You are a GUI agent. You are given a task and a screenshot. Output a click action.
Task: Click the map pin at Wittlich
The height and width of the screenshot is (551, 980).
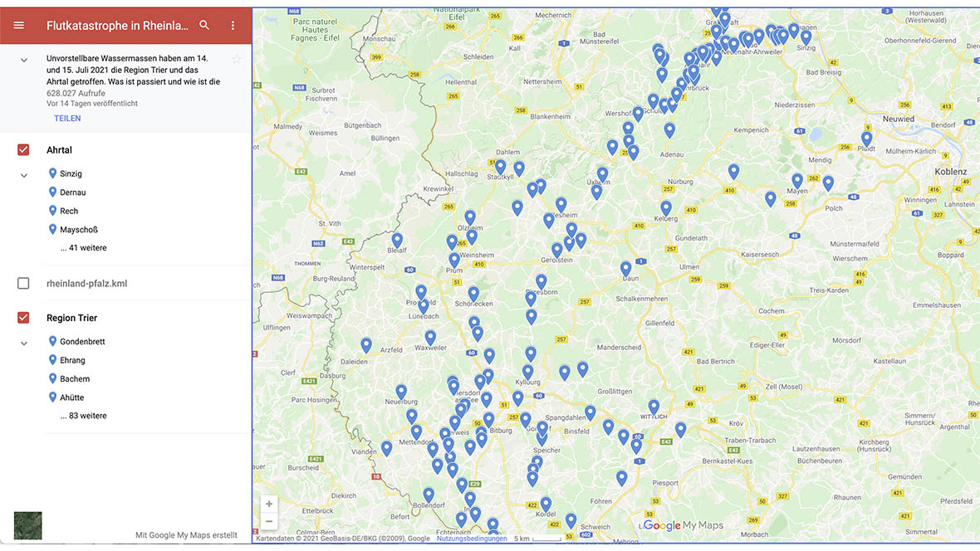(654, 407)
